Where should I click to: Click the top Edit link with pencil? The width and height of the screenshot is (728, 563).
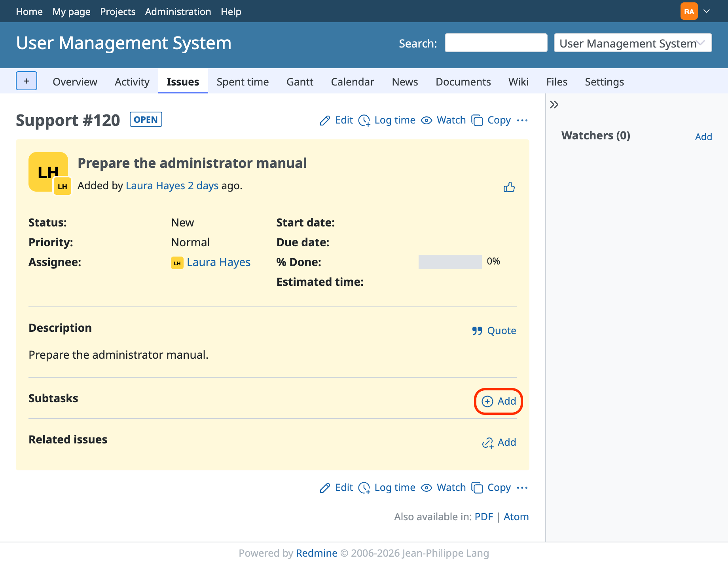point(336,120)
